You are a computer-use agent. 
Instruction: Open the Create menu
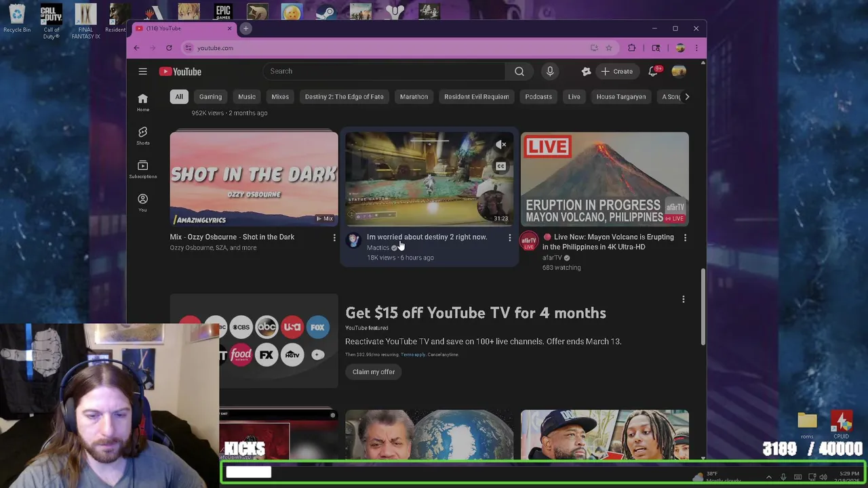pos(616,71)
